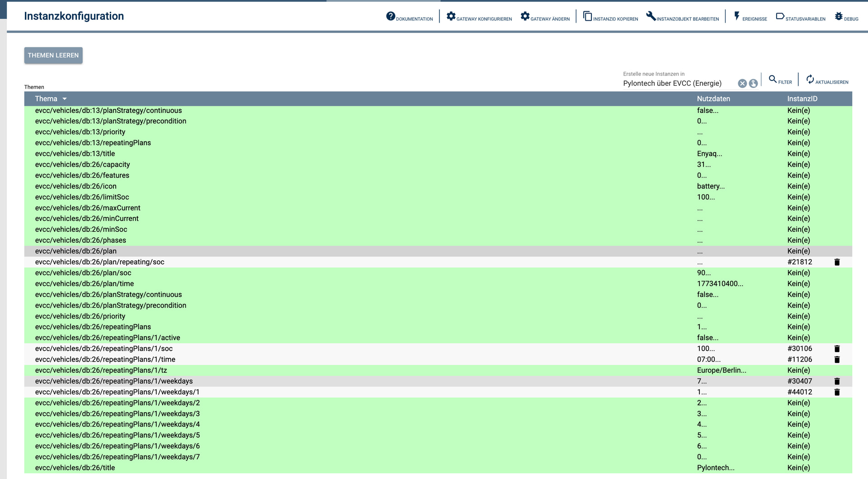Select the evcc/vehicles/db:26/plan/soc row
The width and height of the screenshot is (868, 479).
(83, 273)
